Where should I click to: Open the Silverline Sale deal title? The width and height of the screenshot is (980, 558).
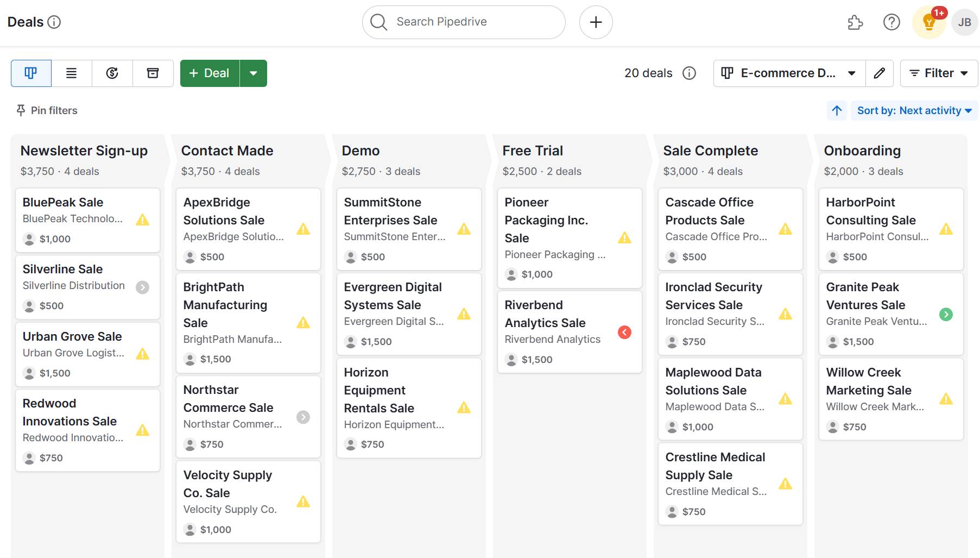pyautogui.click(x=63, y=269)
